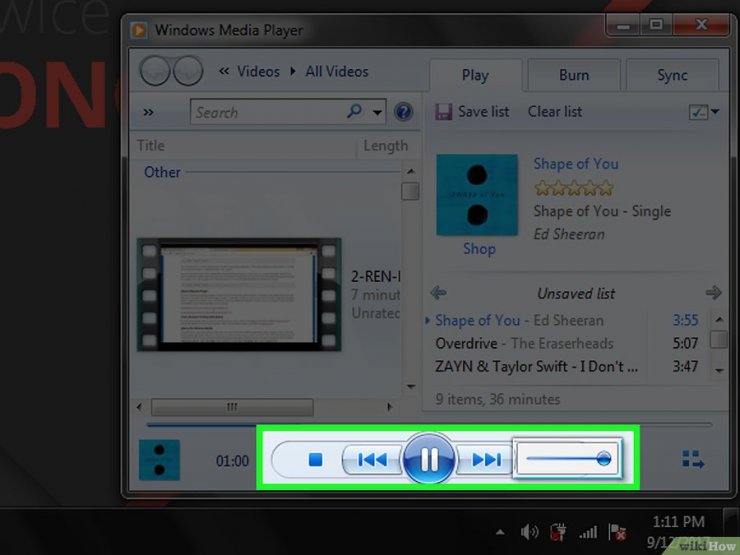Select Videos in the breadcrumb
Screen dimensions: 740x555
pyautogui.click(x=258, y=72)
